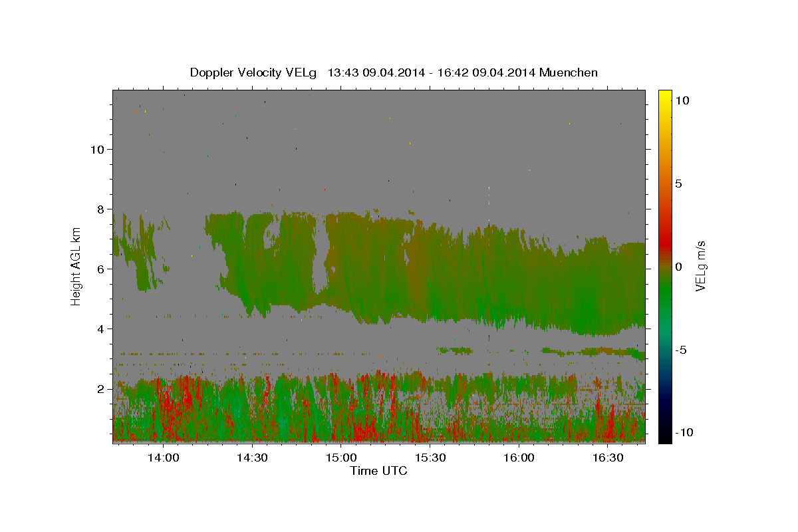Click the 16:00 time tick label
The width and height of the screenshot is (798, 532).
[519, 458]
